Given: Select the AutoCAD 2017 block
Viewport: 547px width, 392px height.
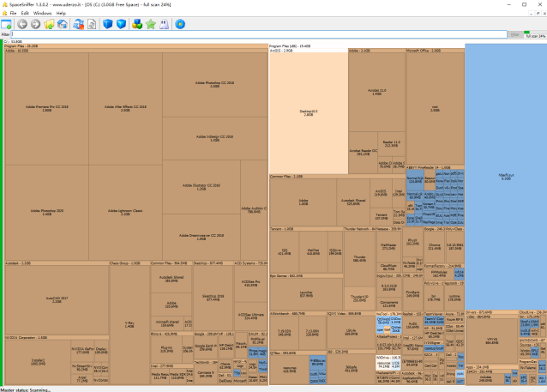Looking at the screenshot, I should tap(57, 300).
